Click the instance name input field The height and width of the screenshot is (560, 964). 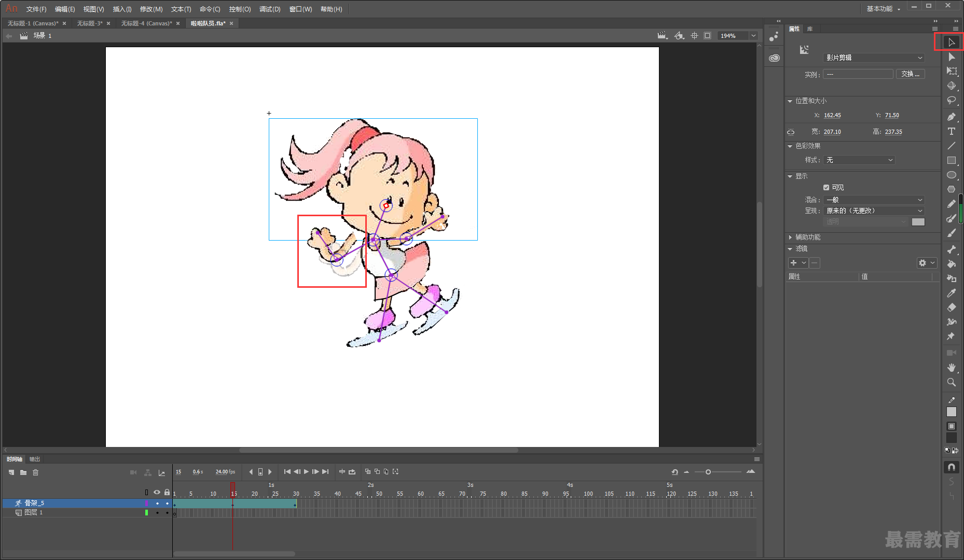coord(858,74)
